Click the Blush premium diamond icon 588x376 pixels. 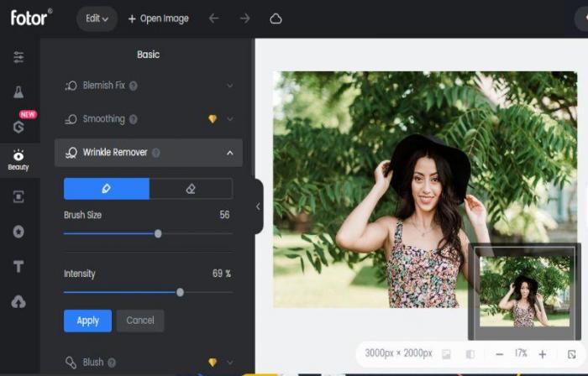coord(213,362)
